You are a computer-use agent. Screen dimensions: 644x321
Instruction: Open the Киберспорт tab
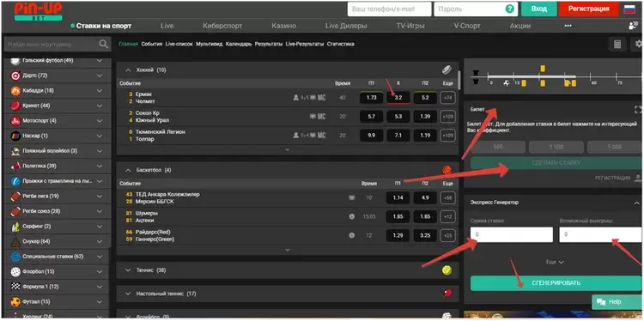pos(222,26)
